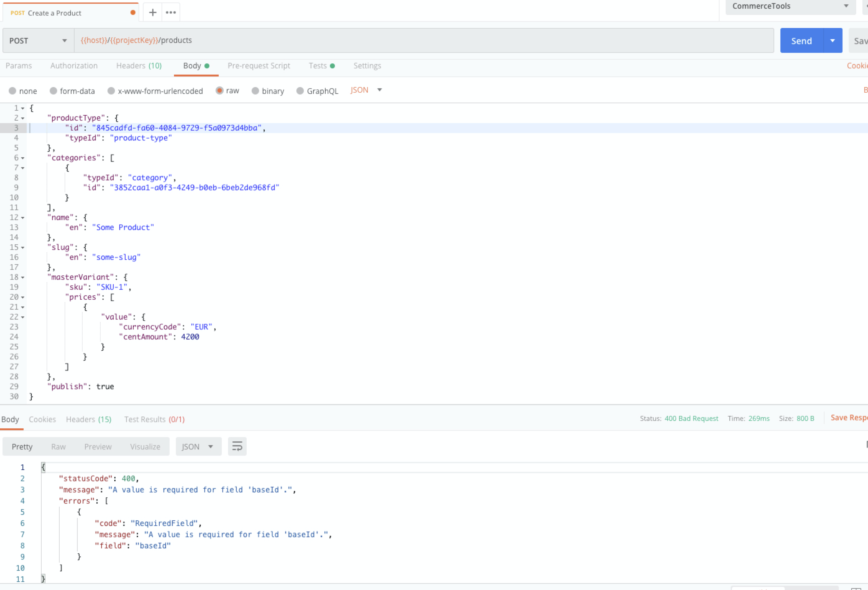Open a new request tab
The width and height of the screenshot is (868, 590).
tap(152, 12)
